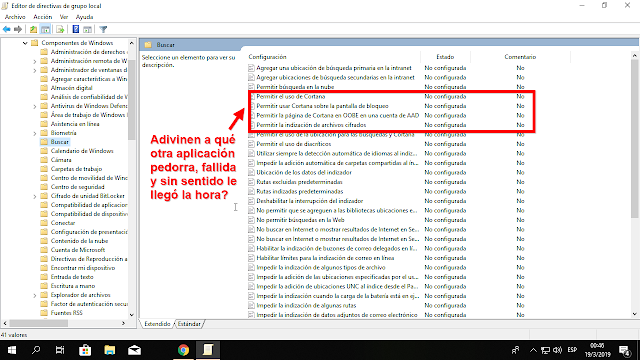
Task: Open the Archivo menu
Action: pos(15,17)
